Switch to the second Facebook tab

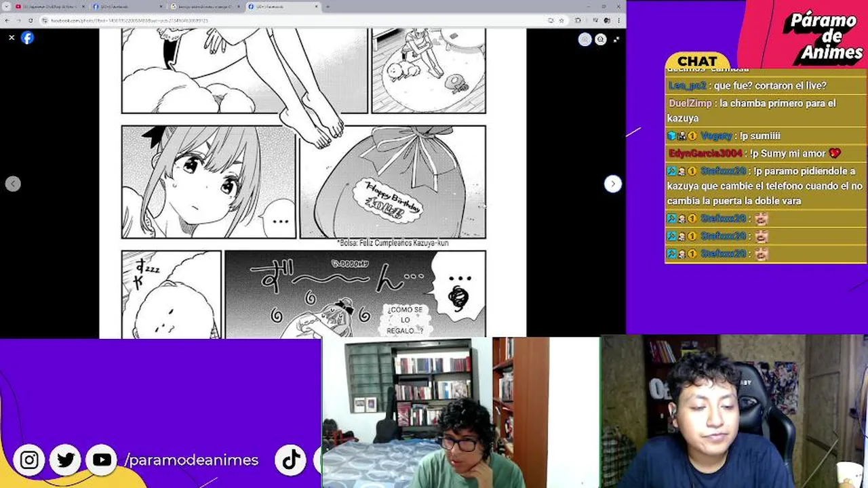[x=127, y=7]
